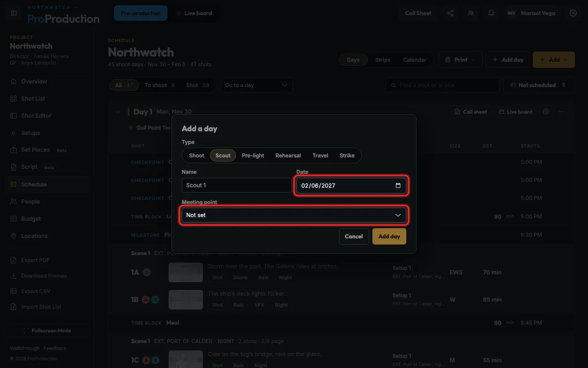Open Budget in the sidebar

(47, 219)
